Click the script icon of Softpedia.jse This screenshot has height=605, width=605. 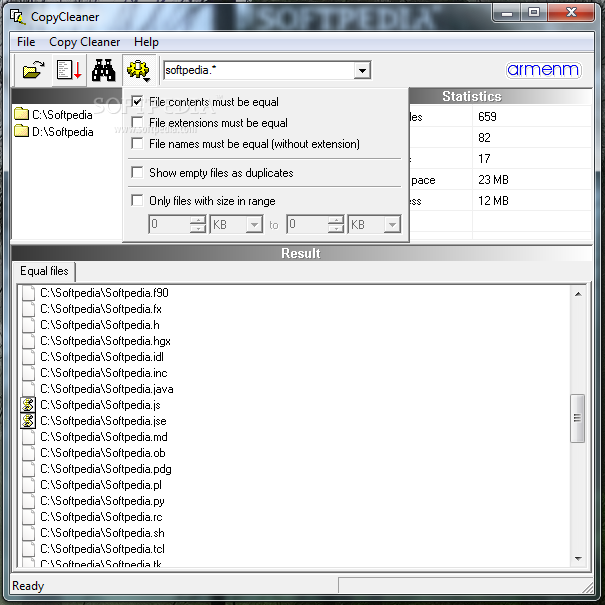28,421
